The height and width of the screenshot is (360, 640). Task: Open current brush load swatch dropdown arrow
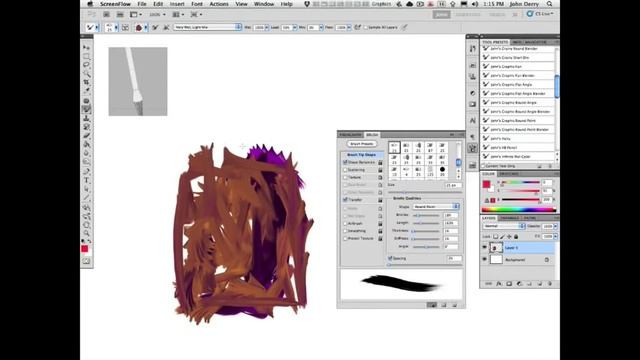point(146,27)
